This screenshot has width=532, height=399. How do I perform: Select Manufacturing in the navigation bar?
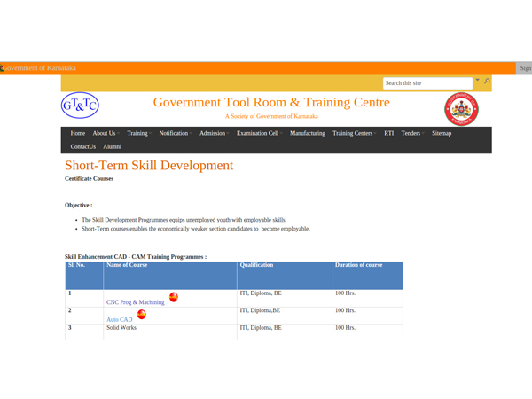click(307, 133)
